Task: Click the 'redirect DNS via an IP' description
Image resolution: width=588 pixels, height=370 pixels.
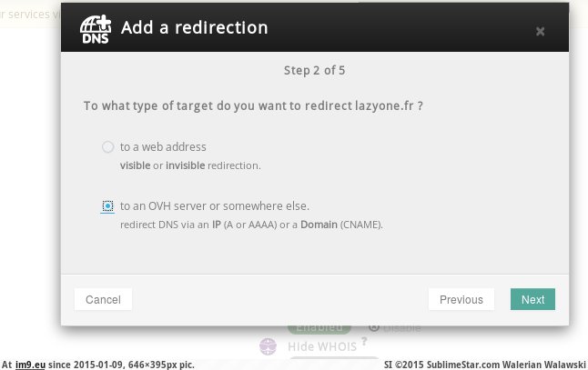Action: pyautogui.click(x=250, y=225)
